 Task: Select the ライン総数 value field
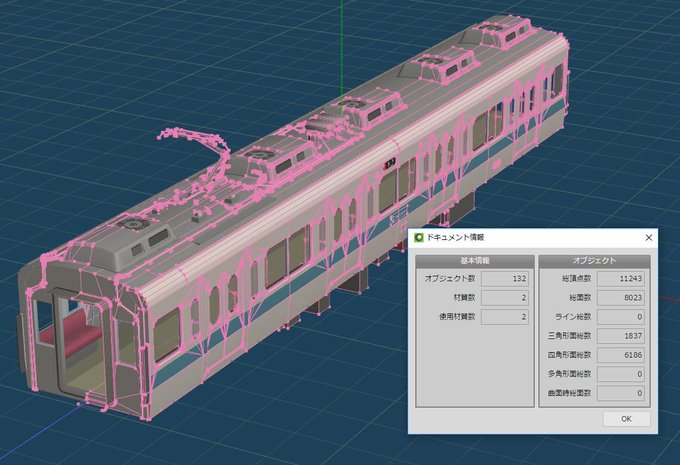pyautogui.click(x=621, y=317)
